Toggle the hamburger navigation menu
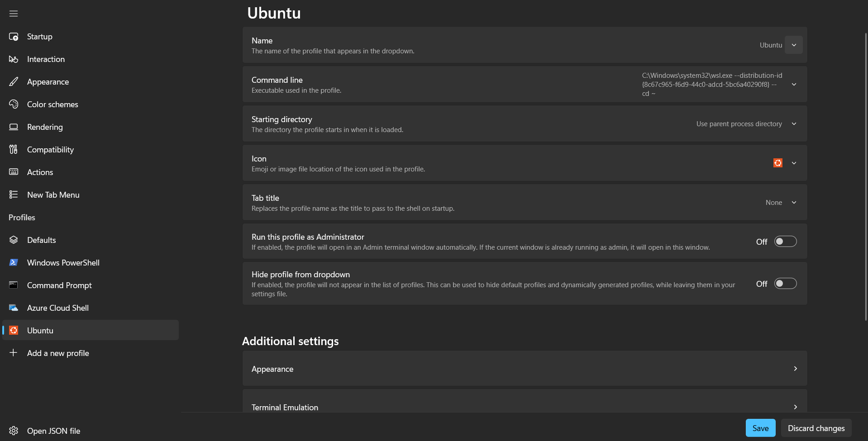This screenshot has width=868, height=441. [x=14, y=14]
